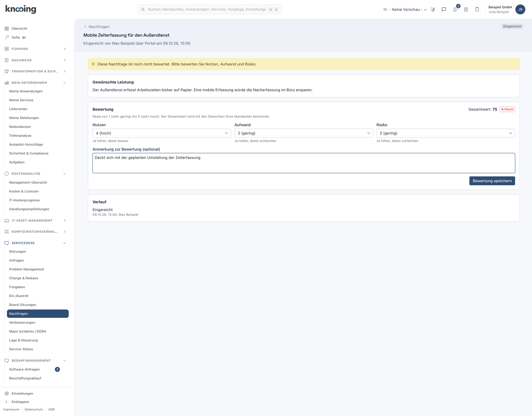Screen dimensions: 532x416
Task: Click Bewertung speichern button
Action: click(492, 181)
